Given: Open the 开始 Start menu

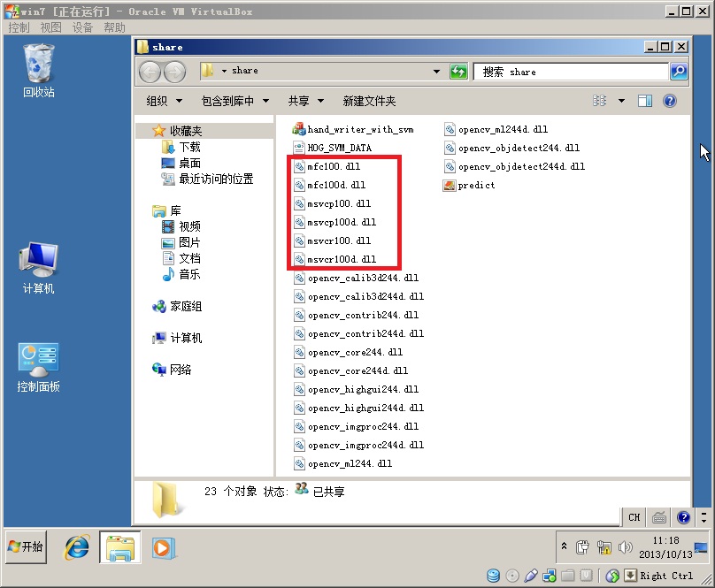Looking at the screenshot, I should coord(26,546).
